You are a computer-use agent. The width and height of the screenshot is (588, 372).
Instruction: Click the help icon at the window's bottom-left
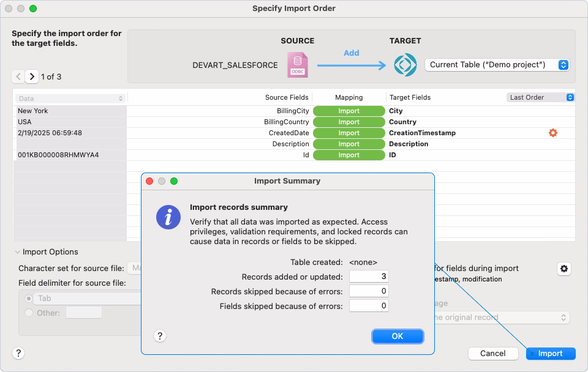18,353
